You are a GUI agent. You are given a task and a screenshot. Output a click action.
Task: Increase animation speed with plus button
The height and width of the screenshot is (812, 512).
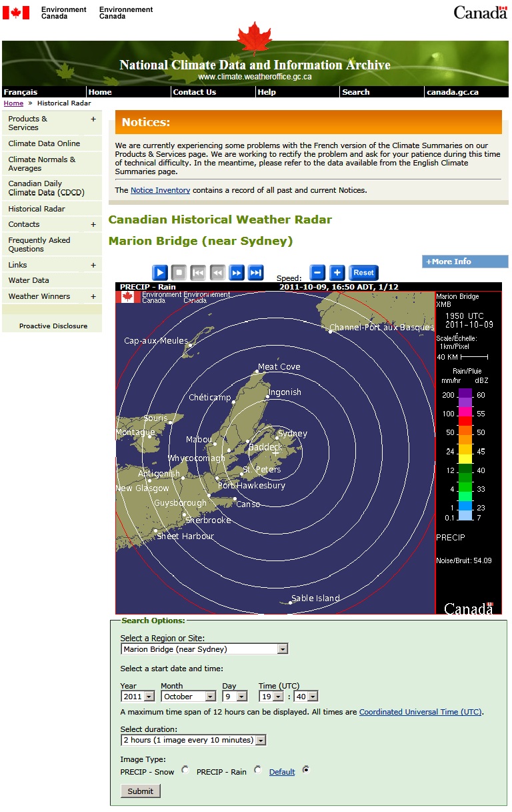(x=337, y=272)
